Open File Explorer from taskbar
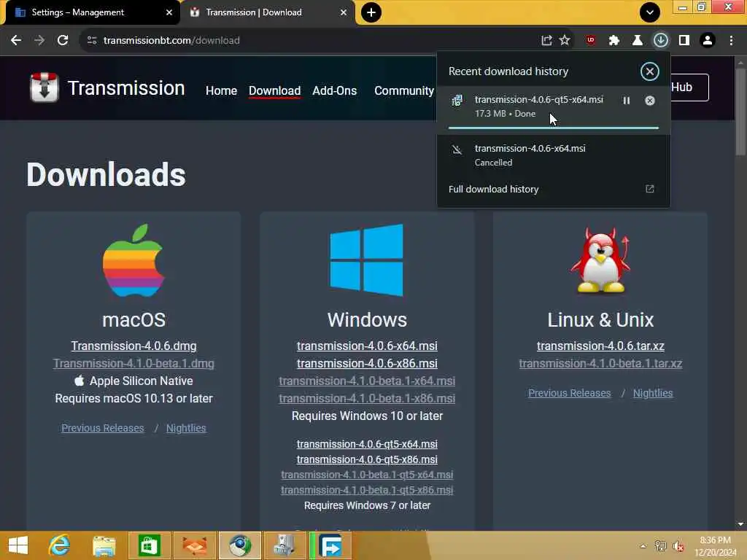747x560 pixels. (x=104, y=545)
